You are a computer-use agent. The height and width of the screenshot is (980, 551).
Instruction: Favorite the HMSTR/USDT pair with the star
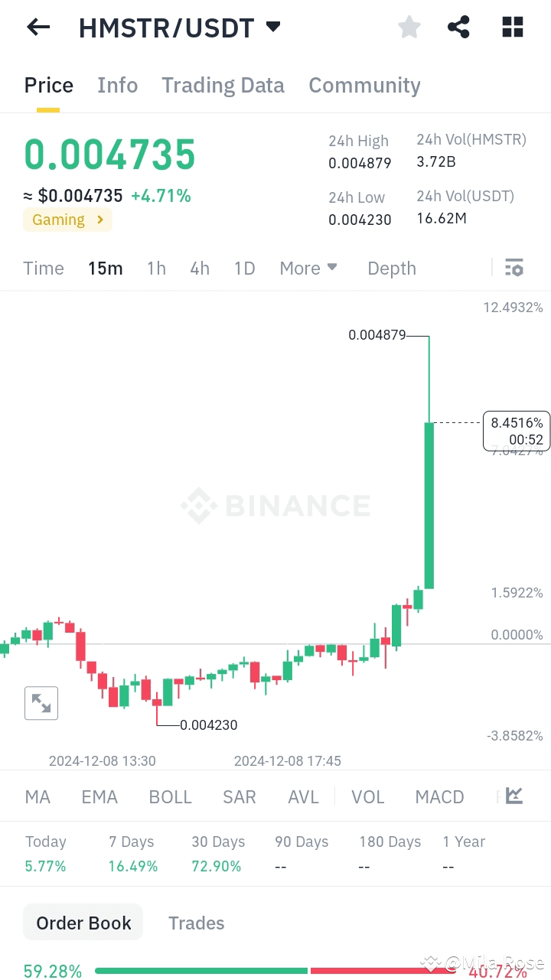click(x=409, y=27)
